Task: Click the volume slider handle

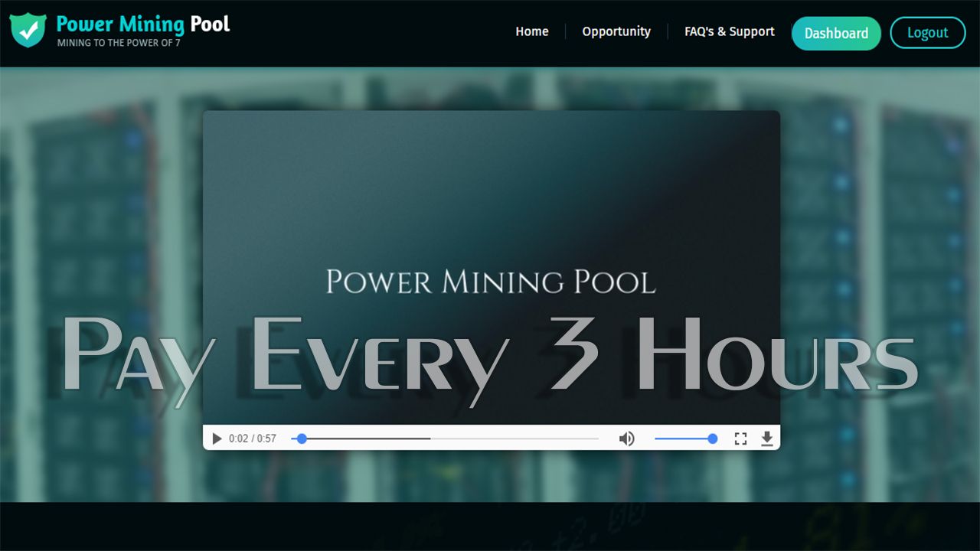Action: 712,439
